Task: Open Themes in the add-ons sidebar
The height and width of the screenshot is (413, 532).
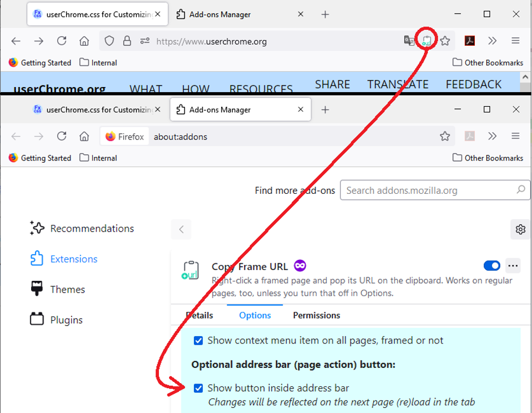Action: pyautogui.click(x=67, y=289)
